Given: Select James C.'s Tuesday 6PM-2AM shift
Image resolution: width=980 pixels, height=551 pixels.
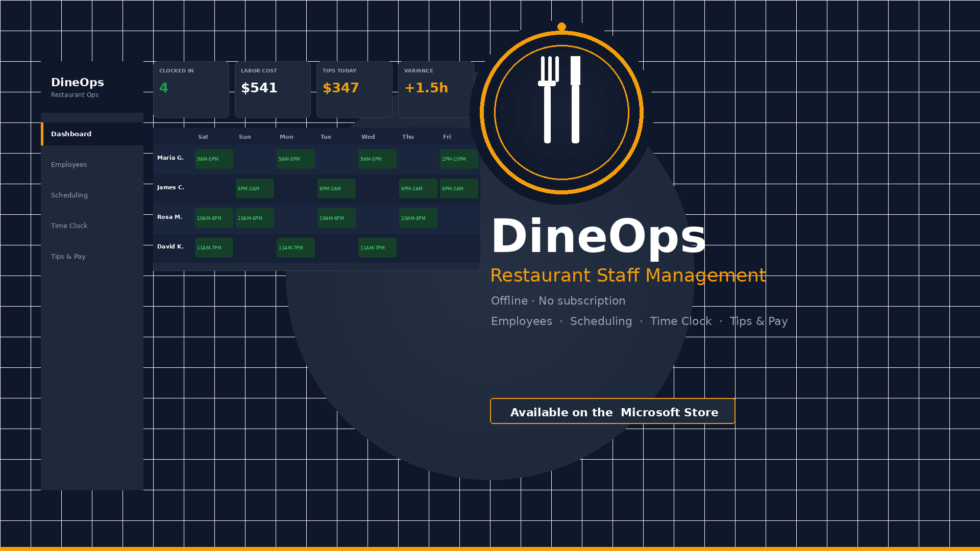Looking at the screenshot, I should tap(336, 188).
